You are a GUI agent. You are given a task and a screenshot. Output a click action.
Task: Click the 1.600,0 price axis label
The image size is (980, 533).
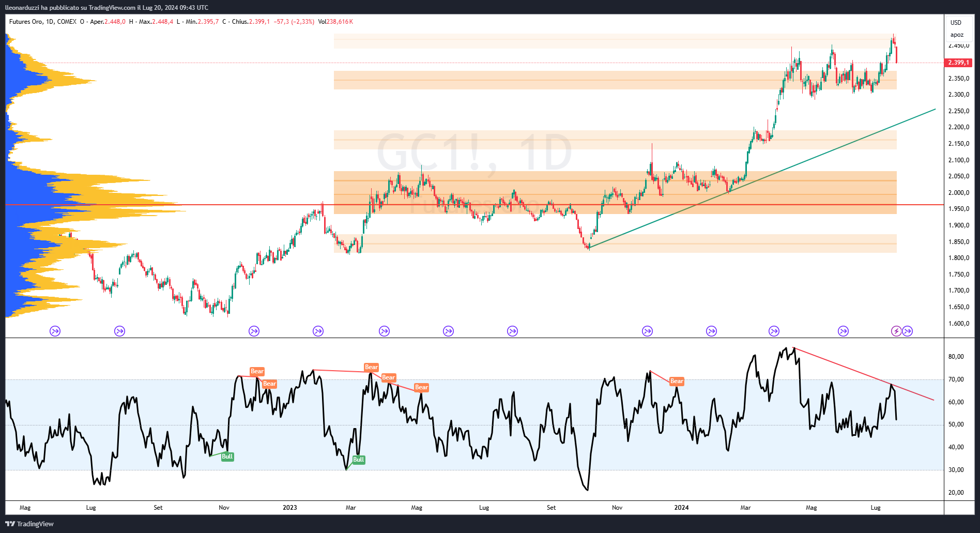click(959, 324)
